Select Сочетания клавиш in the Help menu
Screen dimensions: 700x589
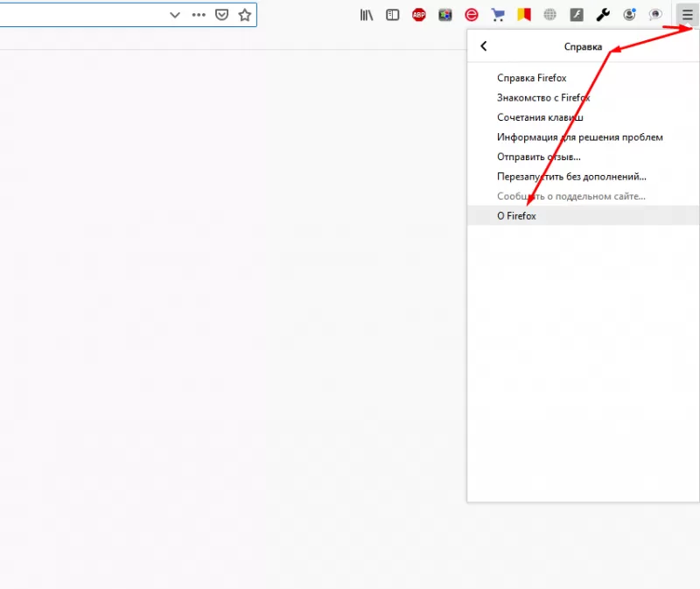coord(540,117)
